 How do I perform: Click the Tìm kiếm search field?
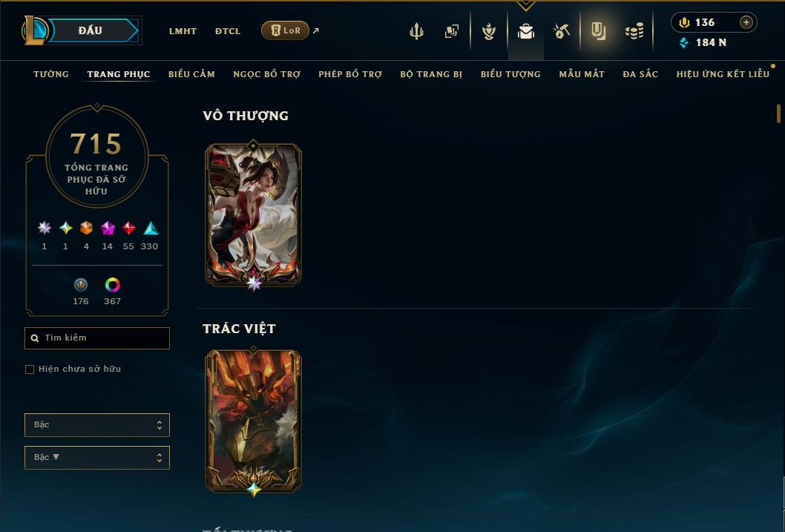[x=97, y=338]
